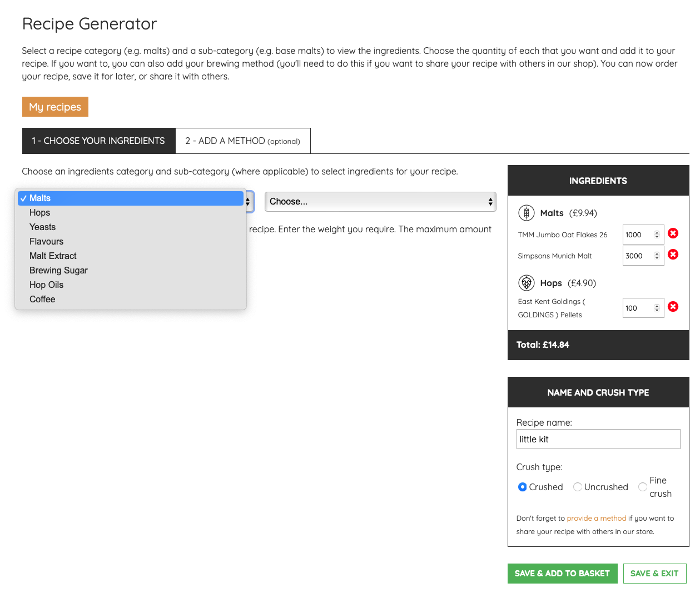Screen dimensions: 700x598
Task: Remove East Kent Goldings Pellets via red X
Action: [673, 306]
